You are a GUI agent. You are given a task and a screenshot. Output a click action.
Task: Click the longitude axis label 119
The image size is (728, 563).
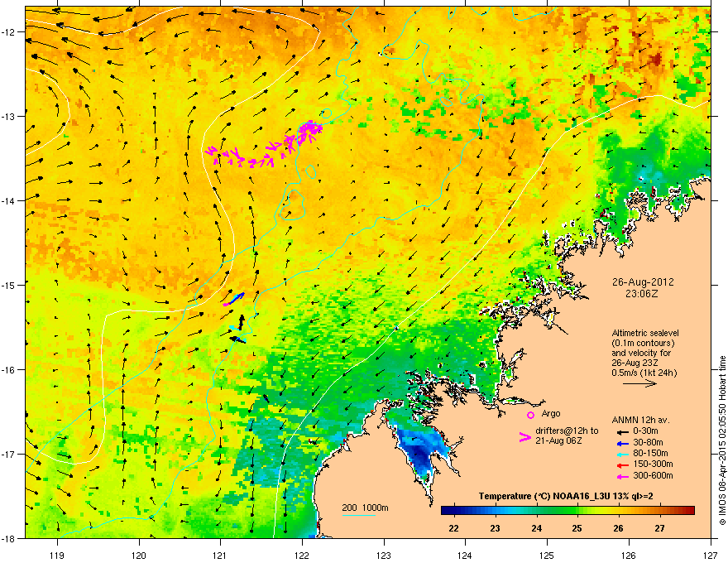(57, 555)
